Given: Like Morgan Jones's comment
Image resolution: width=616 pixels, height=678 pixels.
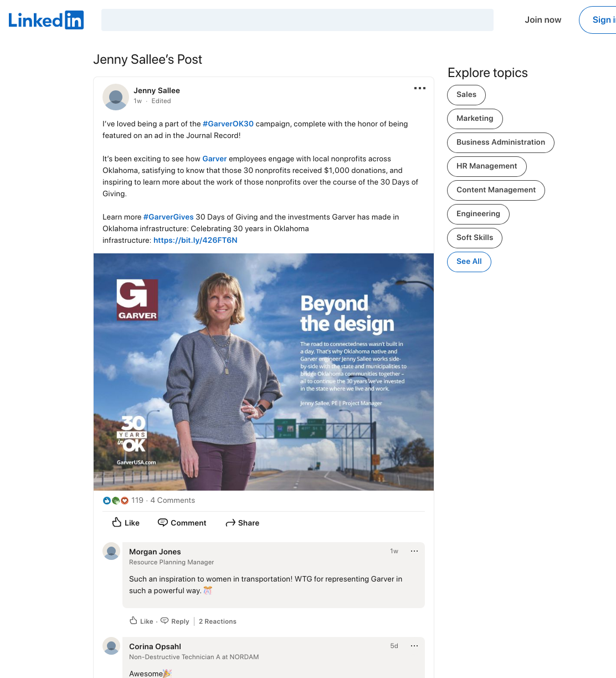Looking at the screenshot, I should tap(141, 621).
